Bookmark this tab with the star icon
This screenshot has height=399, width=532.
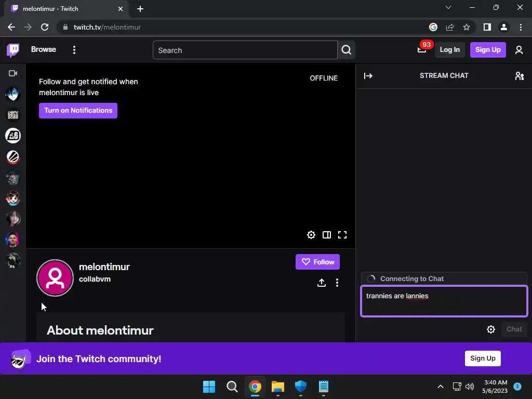[x=466, y=27]
